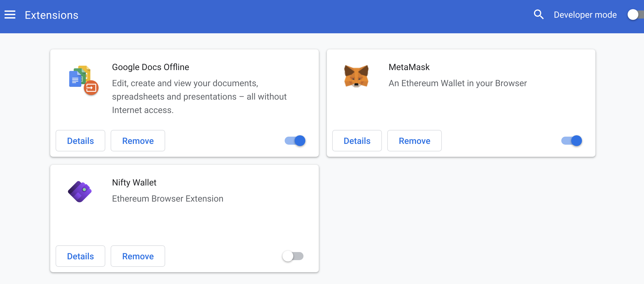Screen dimensions: 644x284
Task: Remove the Nifty Wallet extension
Action: click(138, 256)
